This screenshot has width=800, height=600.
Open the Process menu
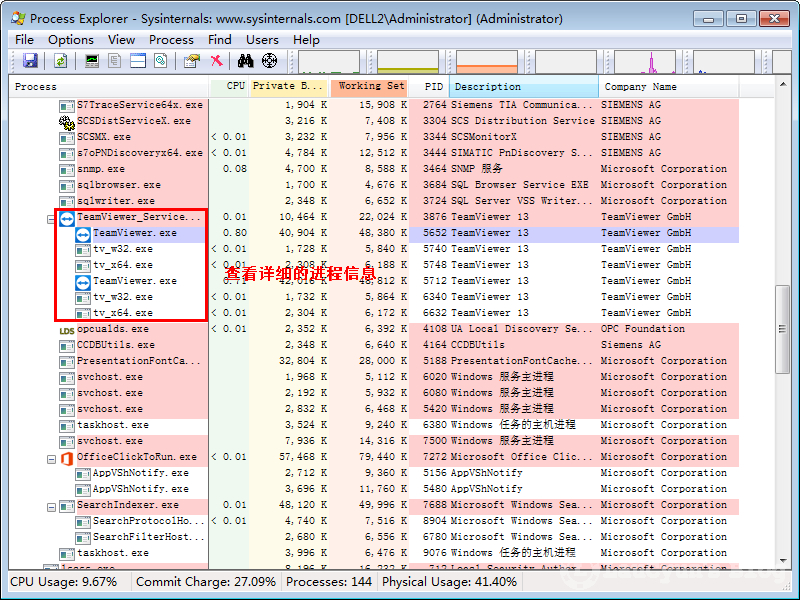[x=171, y=39]
